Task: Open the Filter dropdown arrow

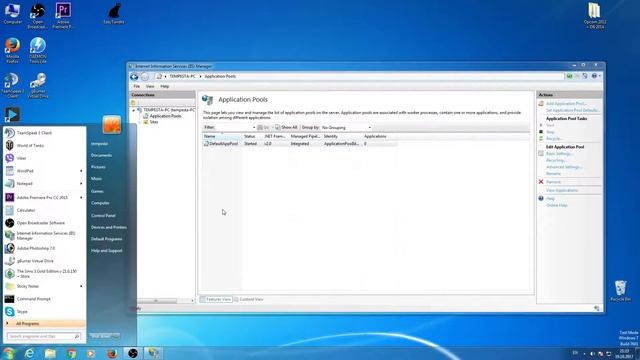Action: pyautogui.click(x=254, y=128)
